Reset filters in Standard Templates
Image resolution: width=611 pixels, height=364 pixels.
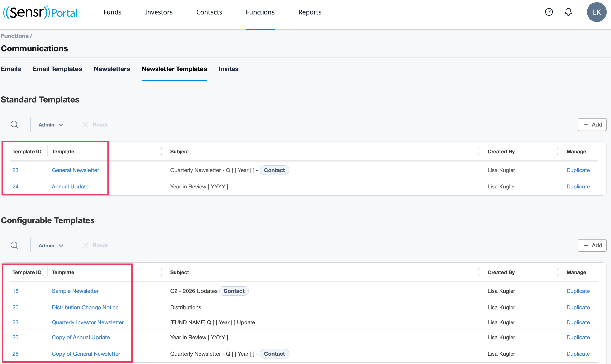(96, 125)
